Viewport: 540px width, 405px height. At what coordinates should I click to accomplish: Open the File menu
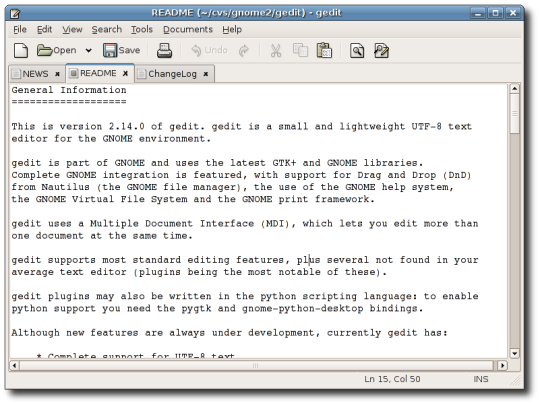click(x=20, y=30)
